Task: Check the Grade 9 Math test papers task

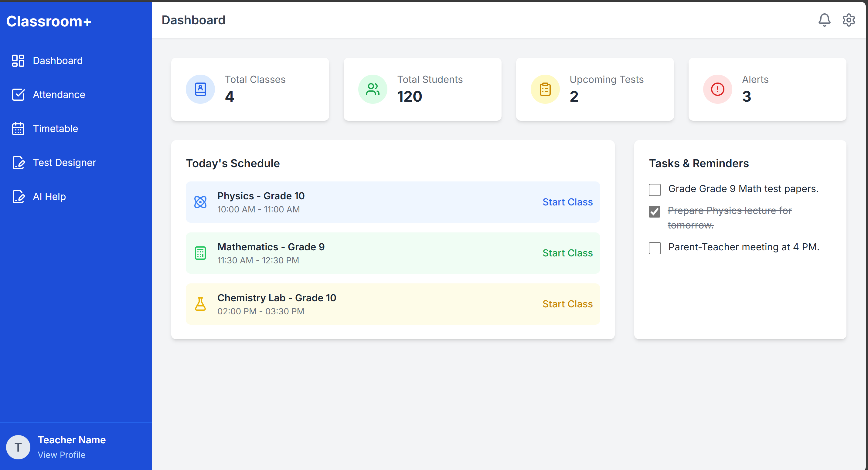Action: tap(655, 190)
